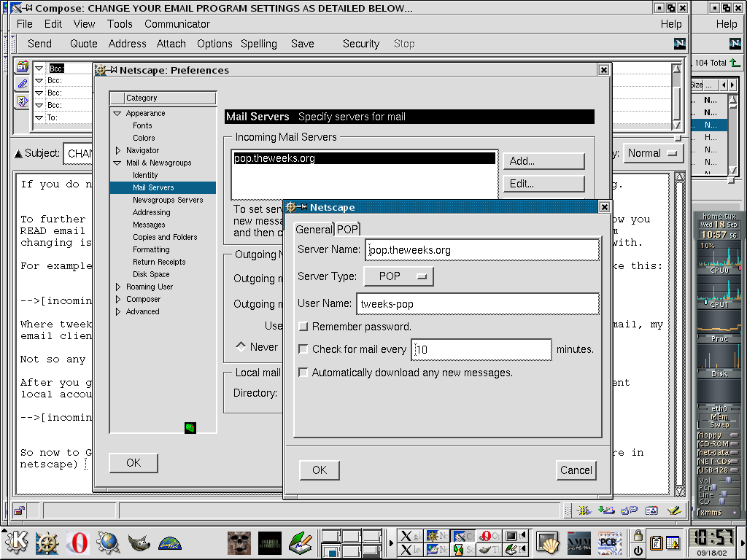Open Navigator from the component bar ship wheel
Image resolution: width=747 pixels, height=560 pixels.
[584, 510]
